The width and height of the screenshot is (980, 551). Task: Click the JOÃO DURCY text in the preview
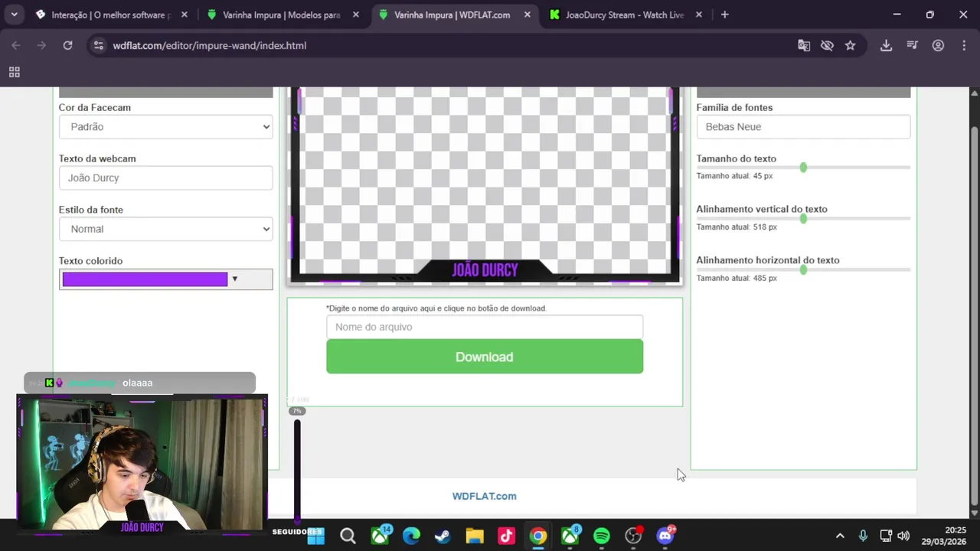coord(485,269)
